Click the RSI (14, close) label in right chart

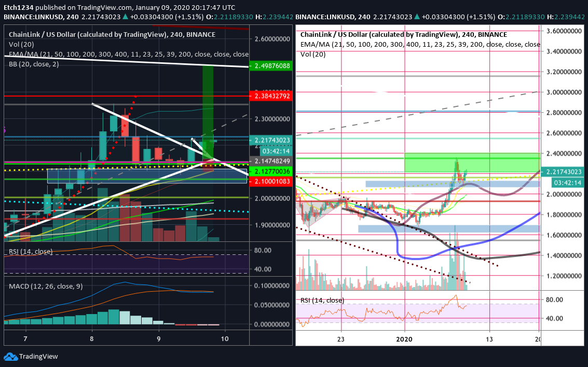pos(322,300)
